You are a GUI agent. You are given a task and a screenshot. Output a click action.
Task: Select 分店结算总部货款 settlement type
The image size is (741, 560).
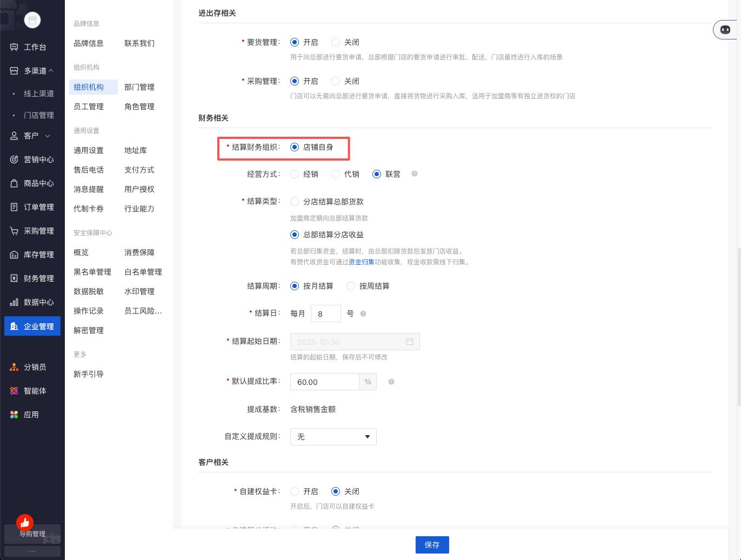pos(295,202)
